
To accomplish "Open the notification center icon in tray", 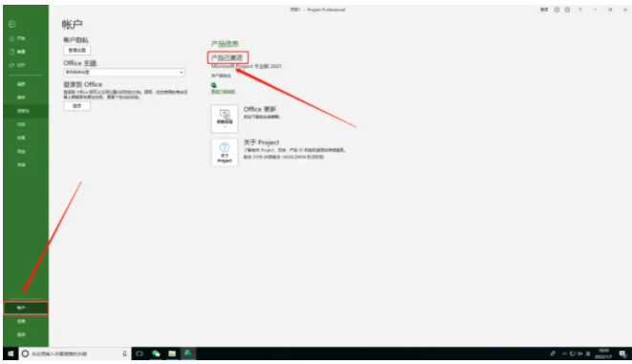I will (x=622, y=353).
